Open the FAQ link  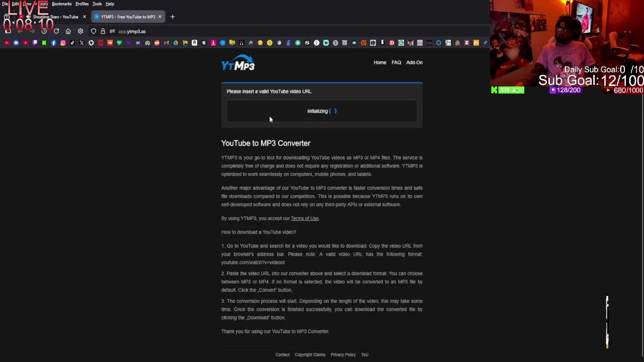[396, 62]
